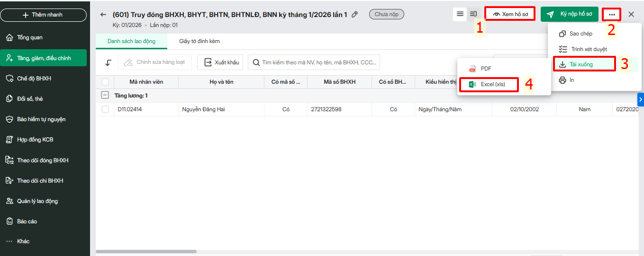Open the three-dot more options menu
Viewport: 644px width, 256px height.
(612, 14)
